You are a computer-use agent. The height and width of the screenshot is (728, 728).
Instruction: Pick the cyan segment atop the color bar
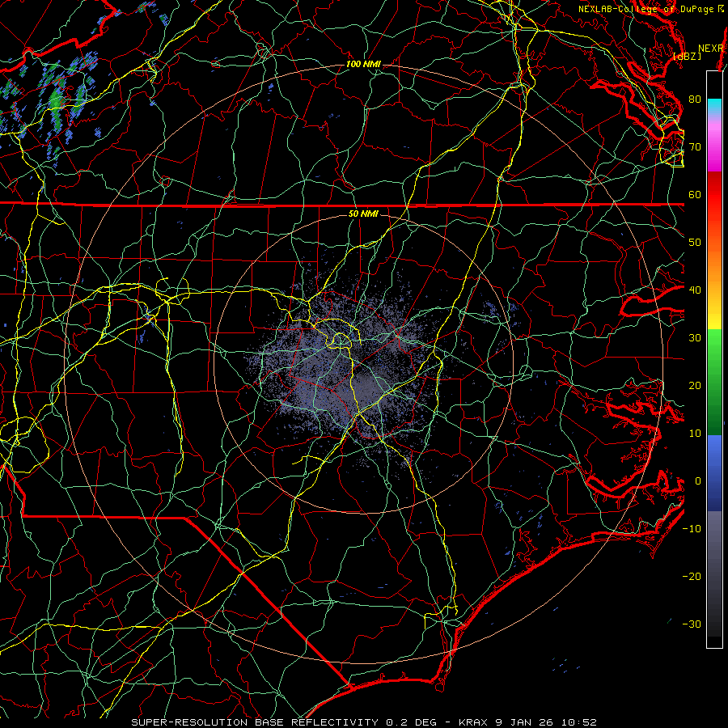[x=714, y=107]
